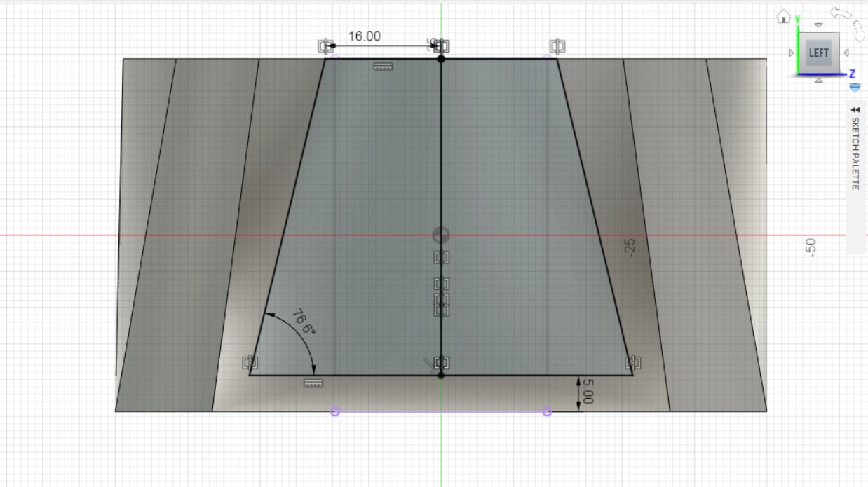Image resolution: width=868 pixels, height=487 pixels.
Task: Click the ViewCube arrow below the cube
Action: [818, 81]
